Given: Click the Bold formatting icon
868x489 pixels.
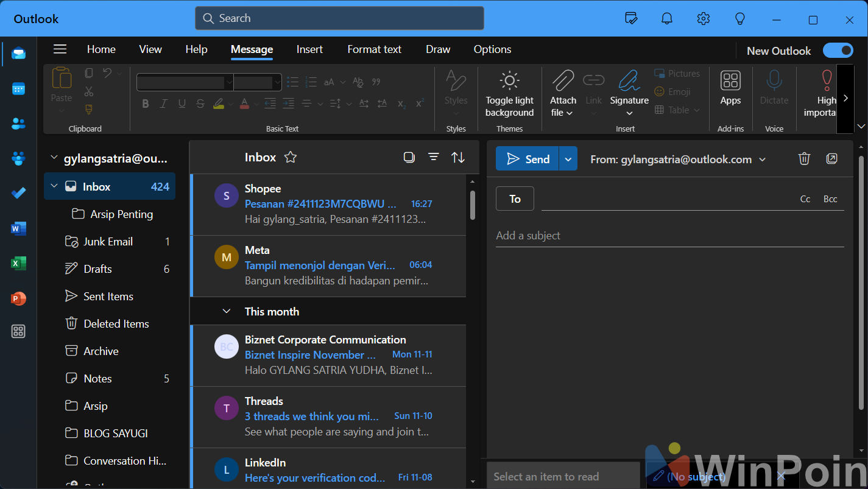Looking at the screenshot, I should pos(146,104).
